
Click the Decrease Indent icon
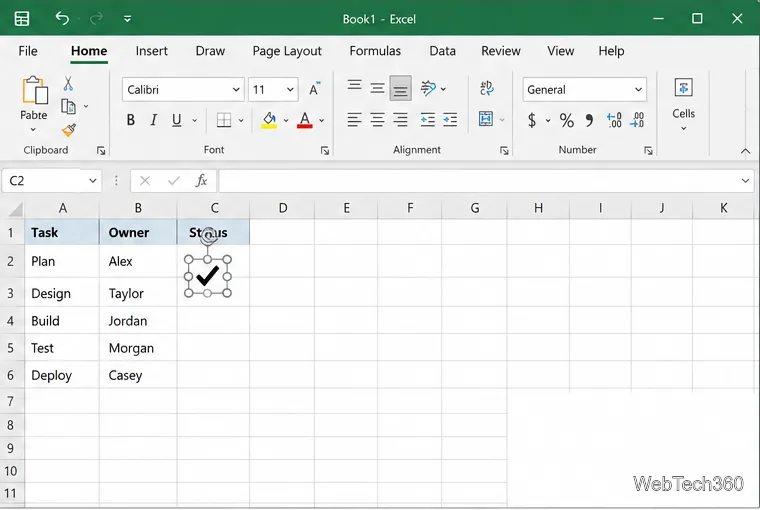tap(428, 119)
